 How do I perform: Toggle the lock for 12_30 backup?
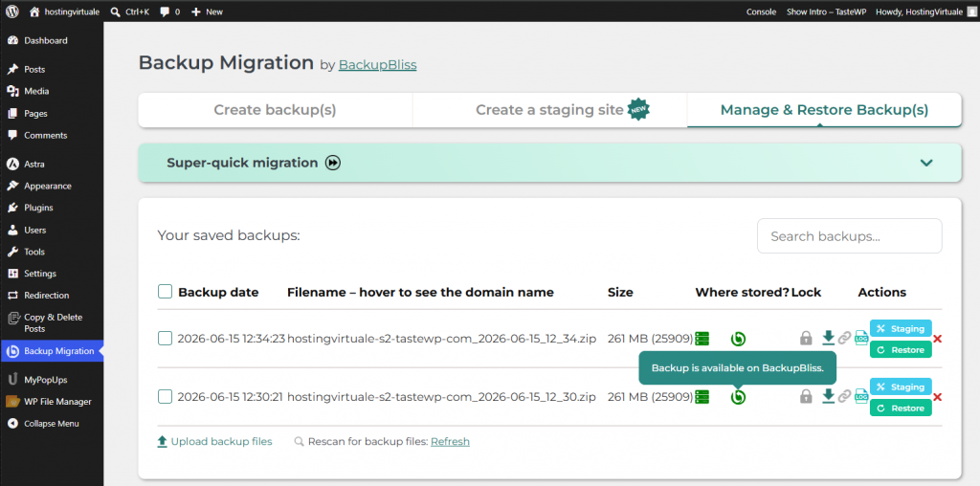point(806,397)
